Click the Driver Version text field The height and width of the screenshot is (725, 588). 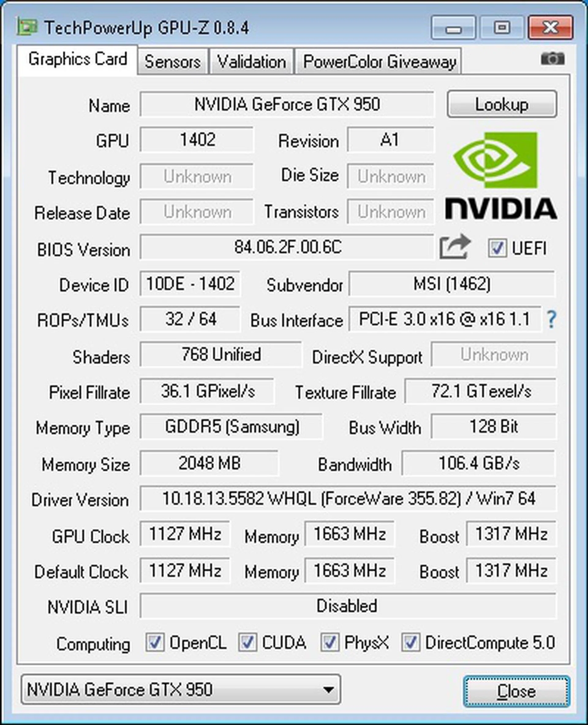348,499
